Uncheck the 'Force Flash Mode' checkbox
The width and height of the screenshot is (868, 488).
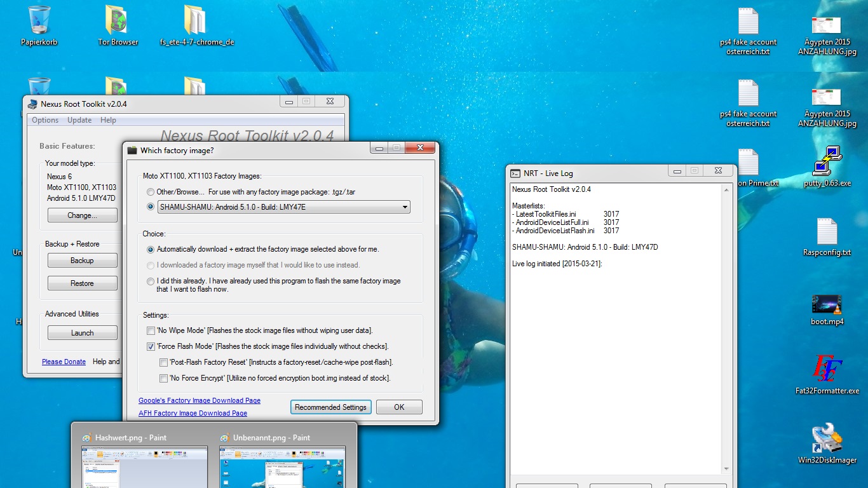click(x=151, y=346)
